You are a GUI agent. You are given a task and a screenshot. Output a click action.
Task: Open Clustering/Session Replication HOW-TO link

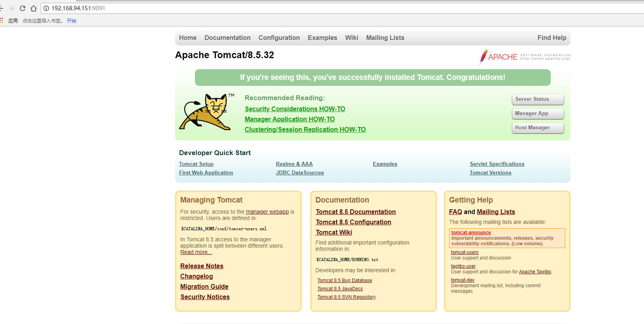click(x=305, y=130)
